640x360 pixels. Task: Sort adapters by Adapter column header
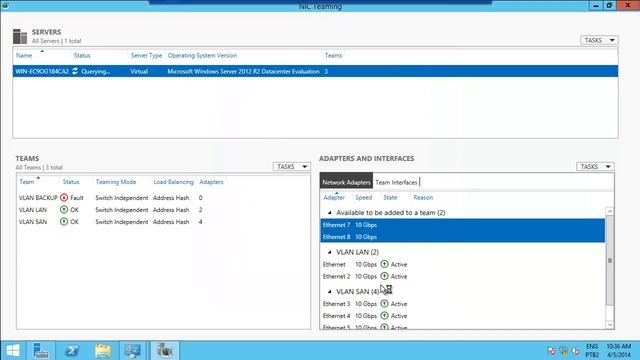(x=334, y=198)
